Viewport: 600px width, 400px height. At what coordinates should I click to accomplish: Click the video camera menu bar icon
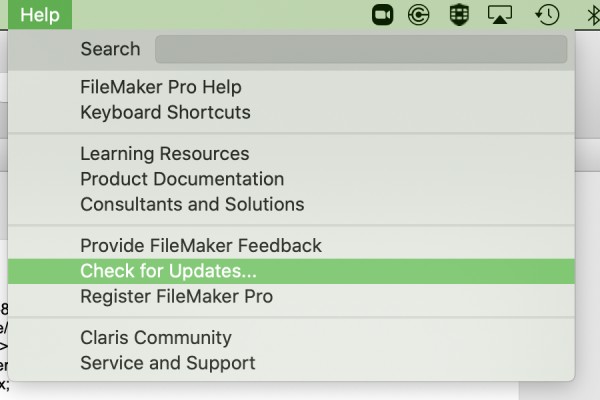[x=382, y=15]
